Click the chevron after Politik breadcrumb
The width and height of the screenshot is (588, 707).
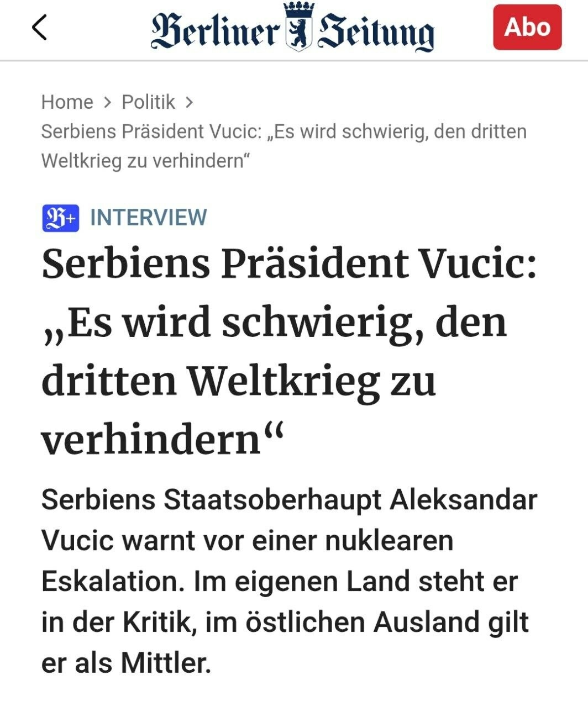pos(189,102)
